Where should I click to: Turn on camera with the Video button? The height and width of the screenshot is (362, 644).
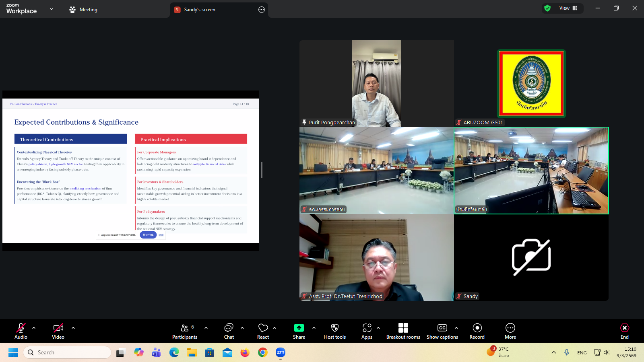pos(58,331)
